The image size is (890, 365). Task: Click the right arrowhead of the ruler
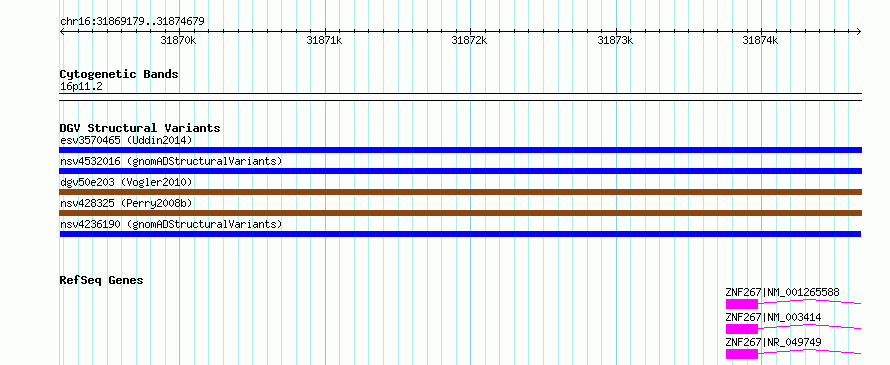tap(859, 31)
